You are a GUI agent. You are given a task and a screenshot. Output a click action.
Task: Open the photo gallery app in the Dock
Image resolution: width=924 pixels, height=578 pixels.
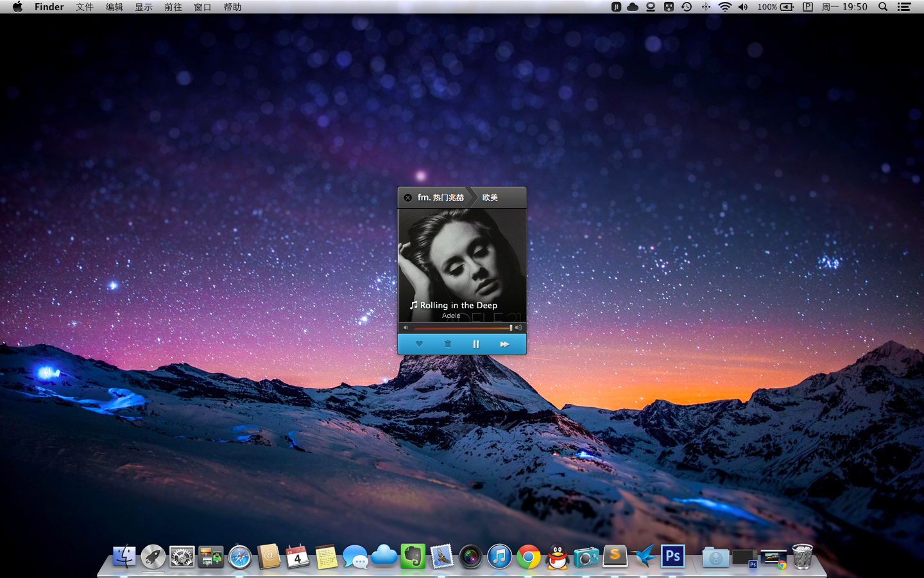coord(211,557)
